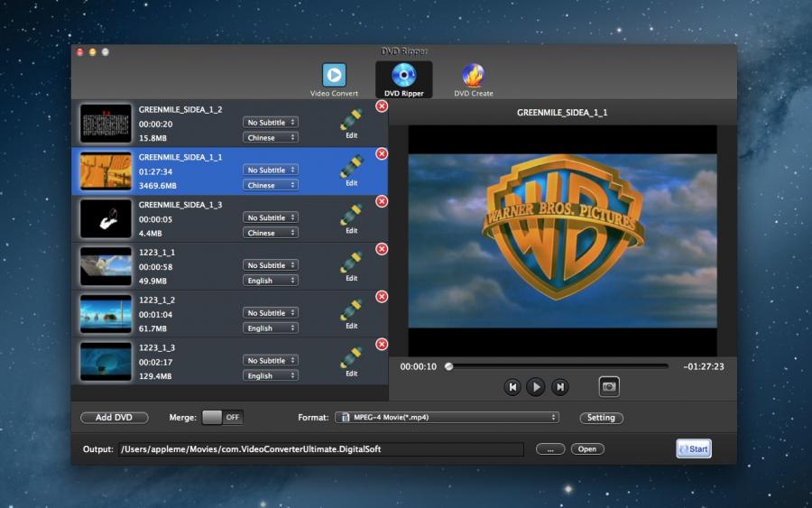Click the Warner Bros preview video

pos(562,241)
